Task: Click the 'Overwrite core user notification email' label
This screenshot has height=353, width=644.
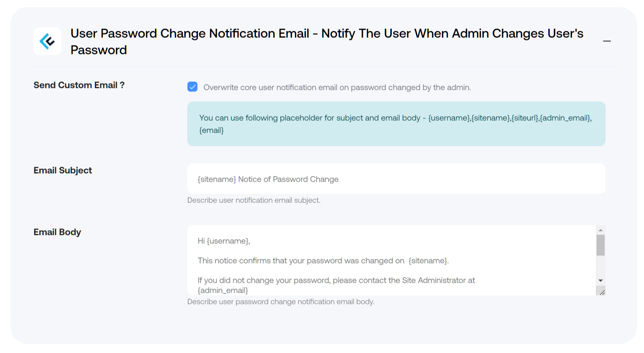Action: pyautogui.click(x=337, y=88)
